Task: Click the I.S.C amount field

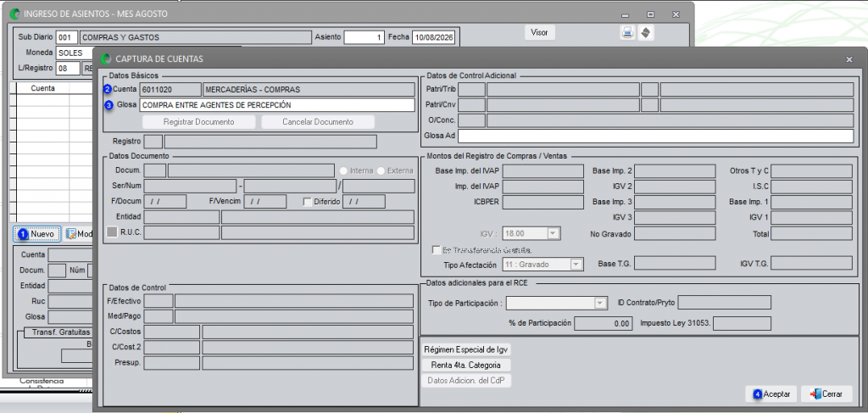Action: 811,187
